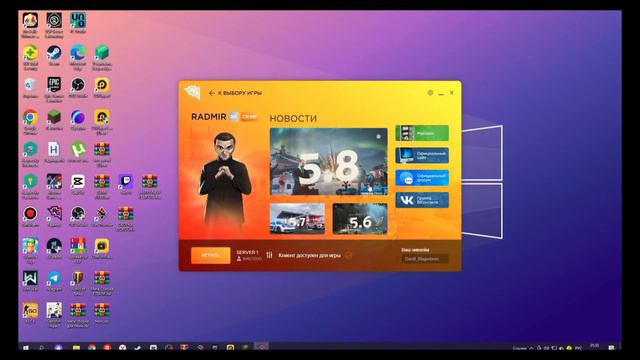The image size is (640, 360).
Task: Select the World of Tanks shield icon
Action: point(78,278)
